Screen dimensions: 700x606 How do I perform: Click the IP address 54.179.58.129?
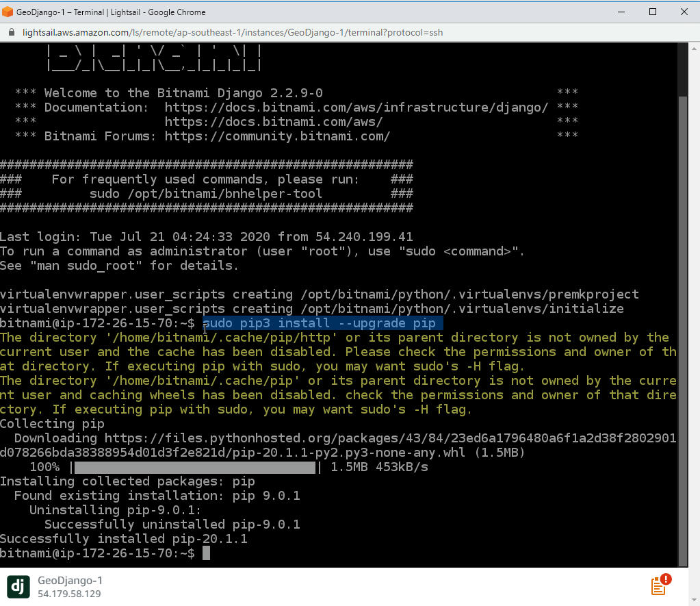pos(69,594)
